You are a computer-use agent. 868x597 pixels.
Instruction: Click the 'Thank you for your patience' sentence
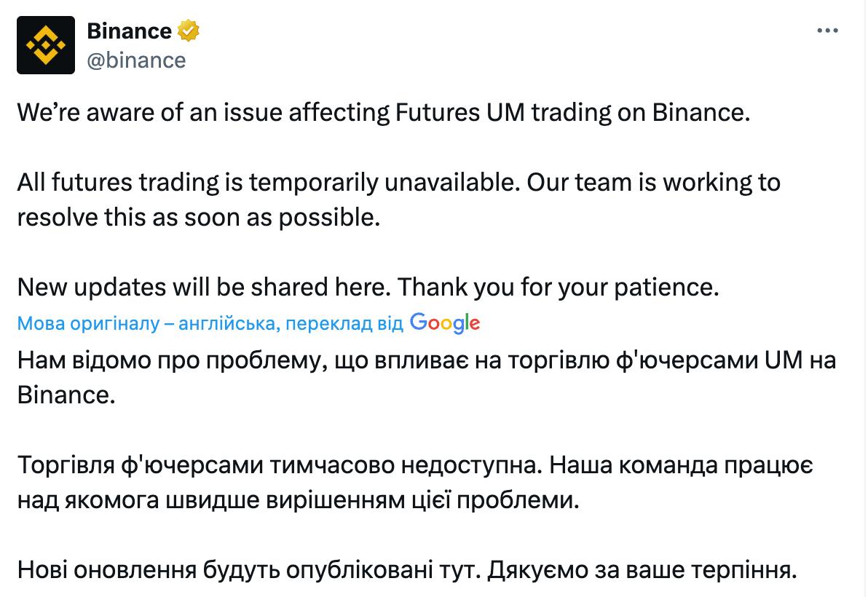click(559, 287)
